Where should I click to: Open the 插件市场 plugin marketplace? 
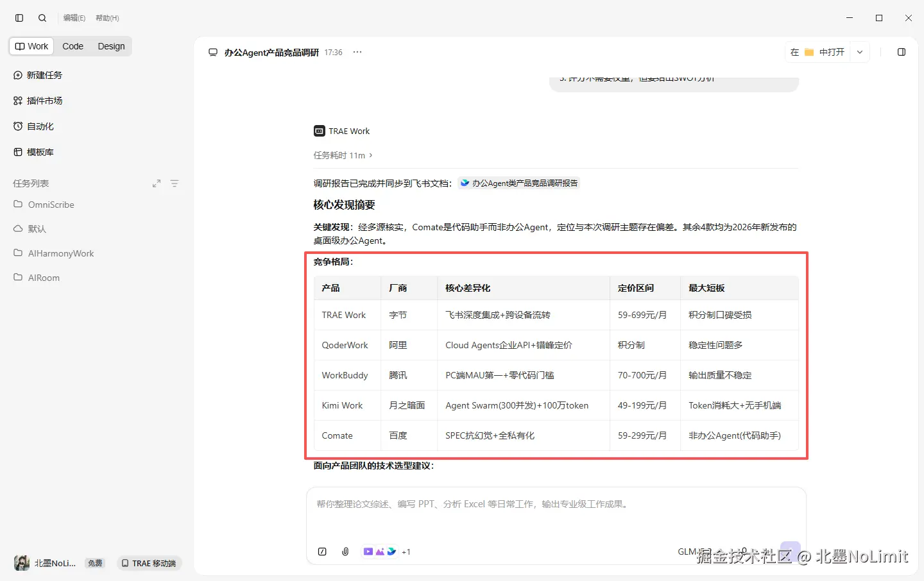click(x=38, y=101)
